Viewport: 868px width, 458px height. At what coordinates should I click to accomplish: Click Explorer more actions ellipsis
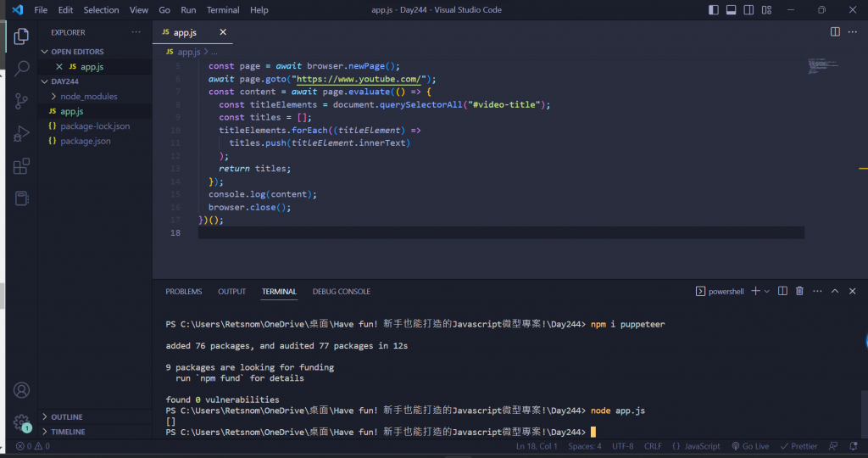136,32
